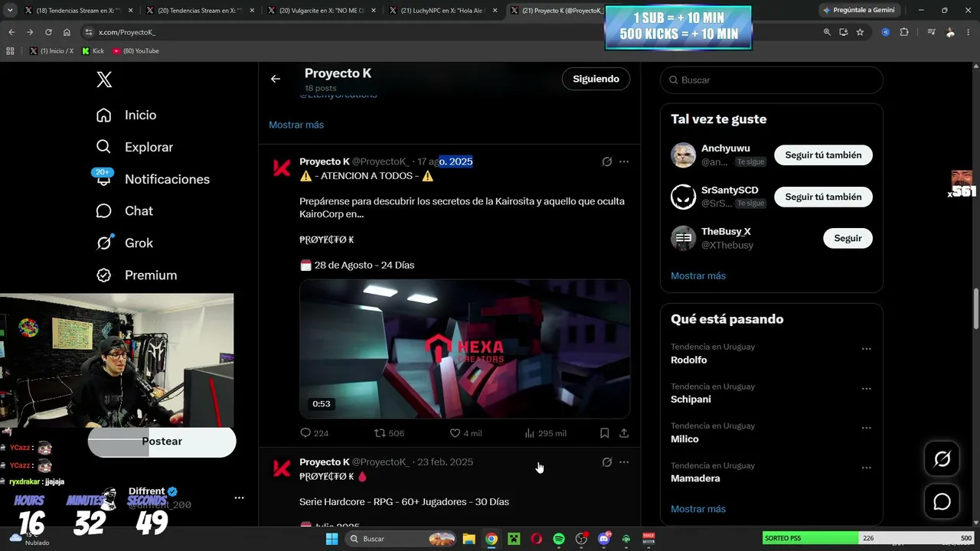Click Mostrar más under the top post

tap(296, 125)
